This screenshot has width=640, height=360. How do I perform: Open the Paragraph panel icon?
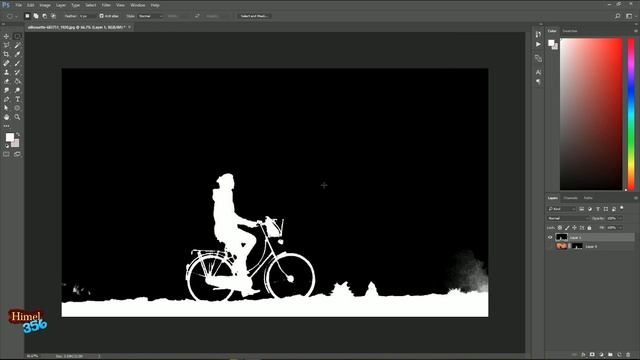[x=538, y=82]
